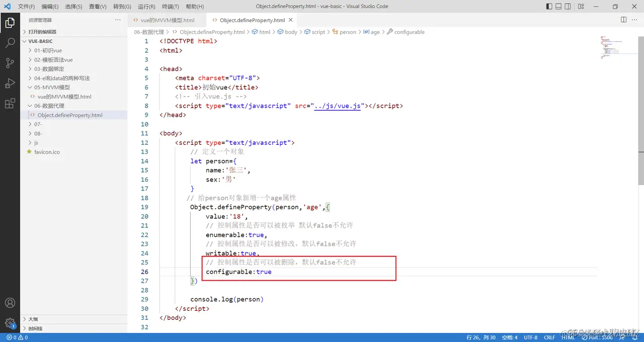The height and width of the screenshot is (342, 644).
Task: Open 查看(V) menu
Action: [98, 7]
